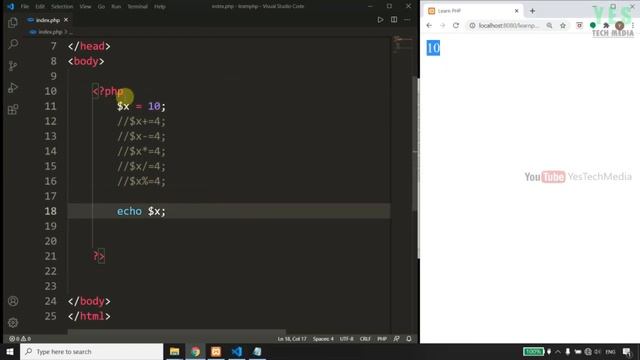Viewport: 640px width, 360px height.
Task: Open the Terminal menu
Action: pos(138,7)
